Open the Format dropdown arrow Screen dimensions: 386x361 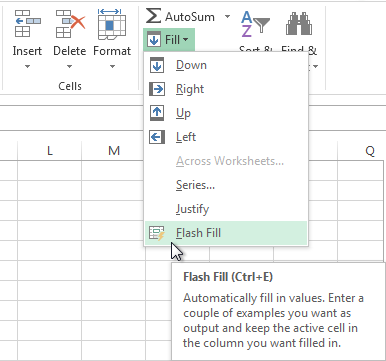point(112,67)
